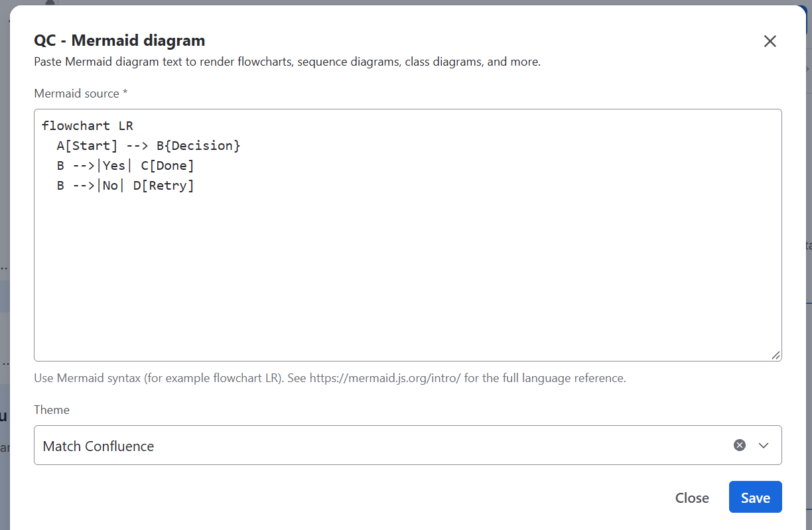Click the Mermaid syntax help text
The width and height of the screenshot is (812, 530).
point(330,378)
